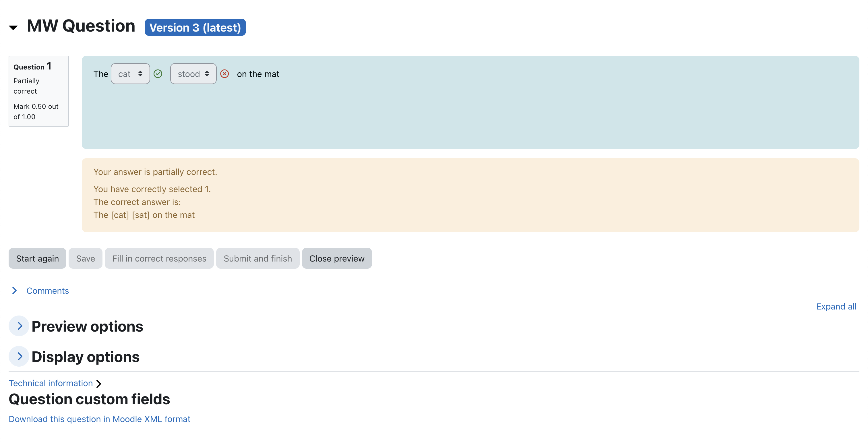Click 'You have correctly selected 1.' text

152,189
